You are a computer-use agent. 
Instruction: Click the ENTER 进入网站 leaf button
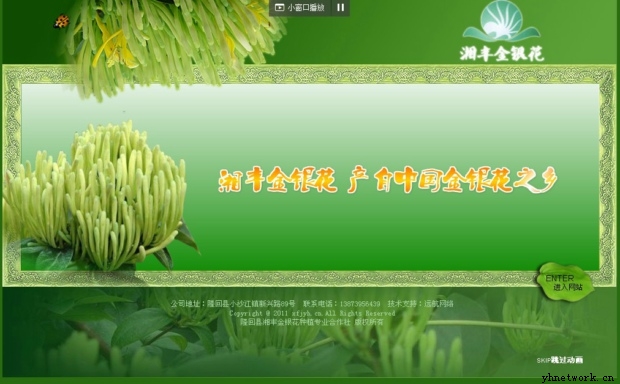[565, 282]
